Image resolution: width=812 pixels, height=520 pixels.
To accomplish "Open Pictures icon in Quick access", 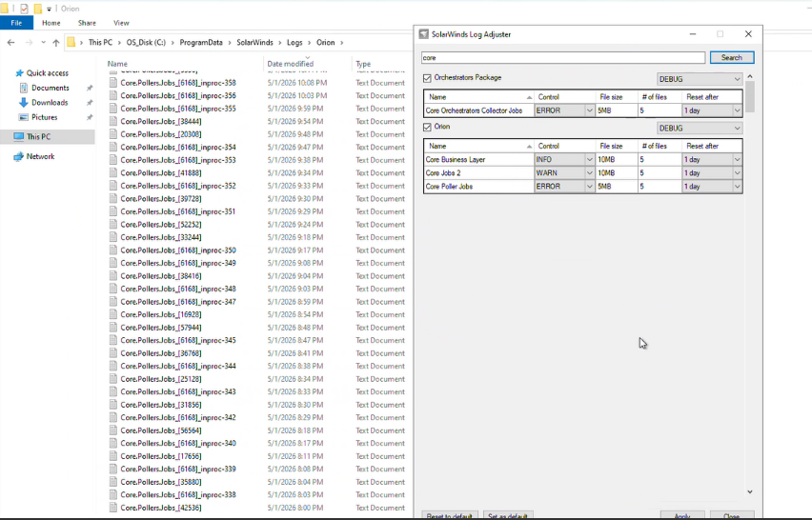I will coord(23,117).
